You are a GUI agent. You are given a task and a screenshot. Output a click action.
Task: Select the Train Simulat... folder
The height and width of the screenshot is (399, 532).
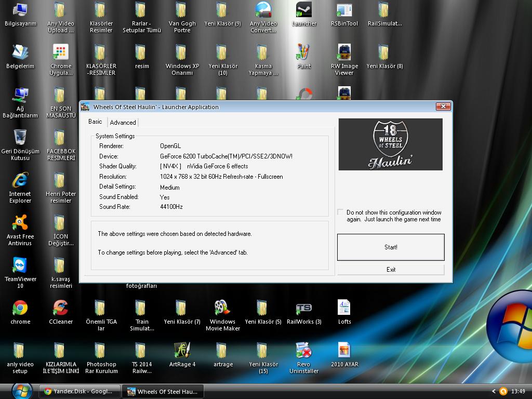[x=142, y=315]
